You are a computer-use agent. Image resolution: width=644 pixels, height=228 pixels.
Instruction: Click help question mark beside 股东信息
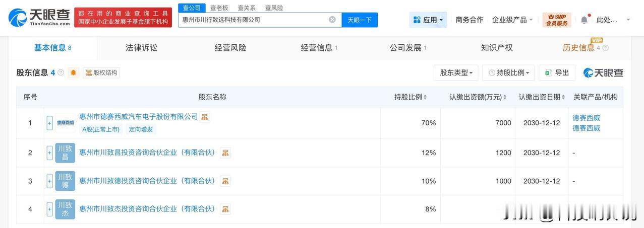coord(61,72)
